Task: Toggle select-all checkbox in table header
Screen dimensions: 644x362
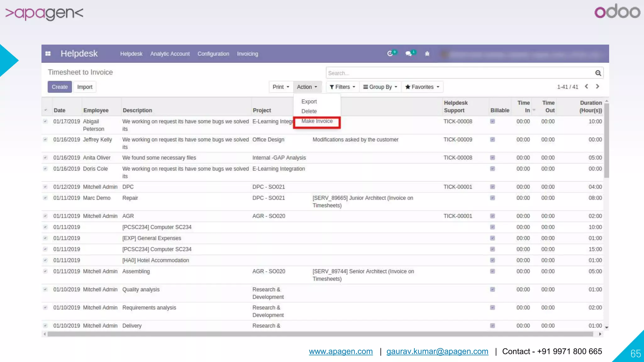Action: pos(46,110)
